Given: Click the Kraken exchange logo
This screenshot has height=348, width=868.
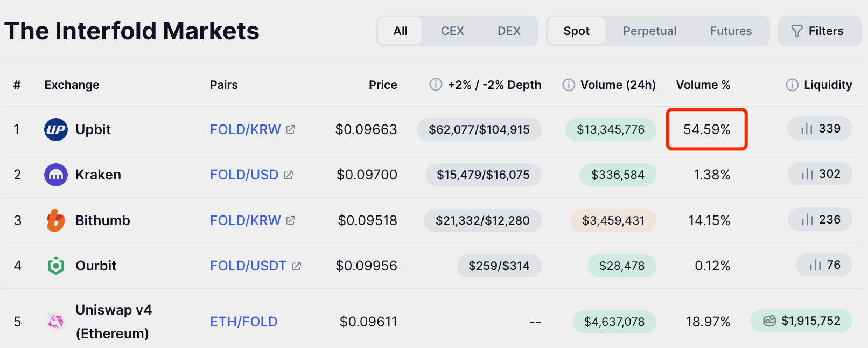Looking at the screenshot, I should click(56, 175).
